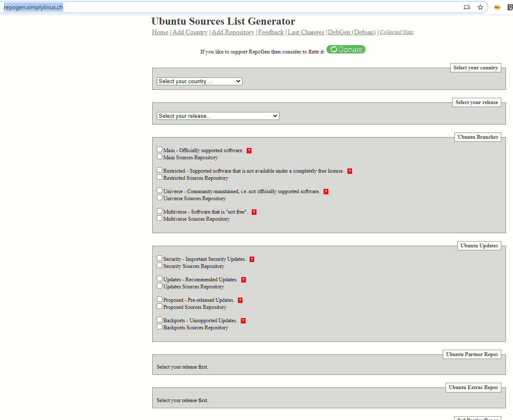The image size is (513, 420).
Task: Open Add Repository link
Action: (233, 32)
